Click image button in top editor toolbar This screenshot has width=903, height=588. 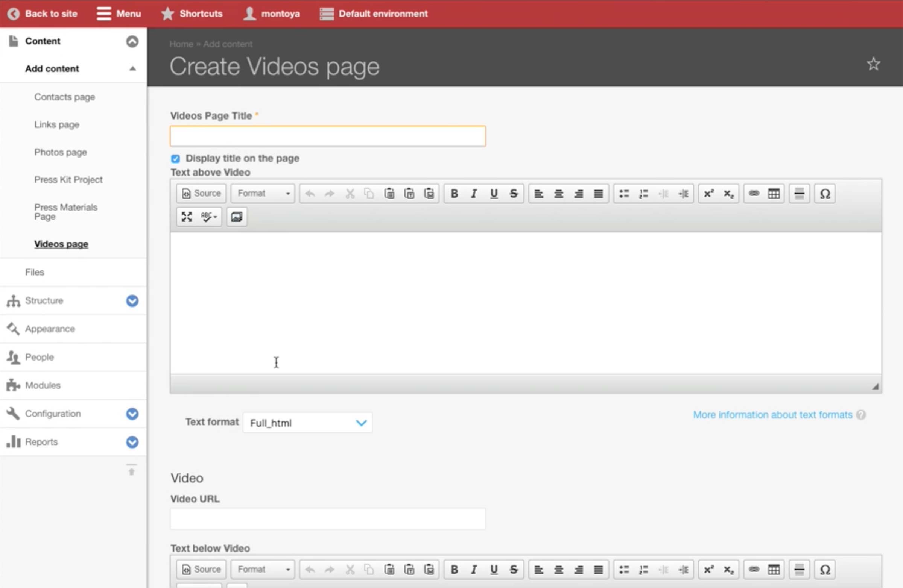(237, 217)
